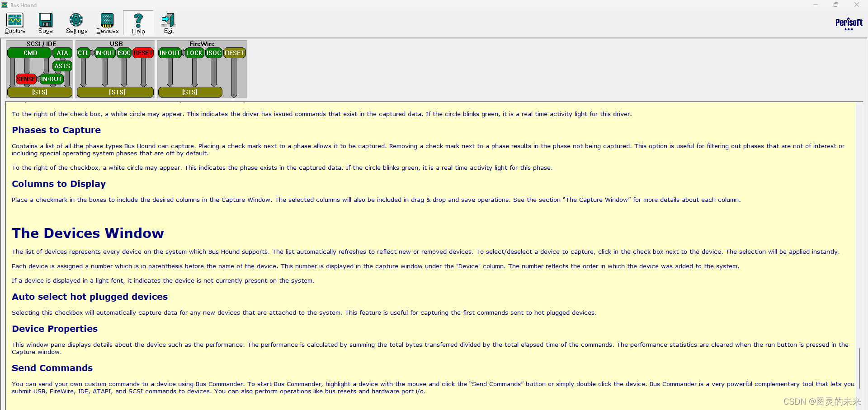This screenshot has width=868, height=410.
Task: Click the SCSI/IDE CMD phase block
Action: 30,53
